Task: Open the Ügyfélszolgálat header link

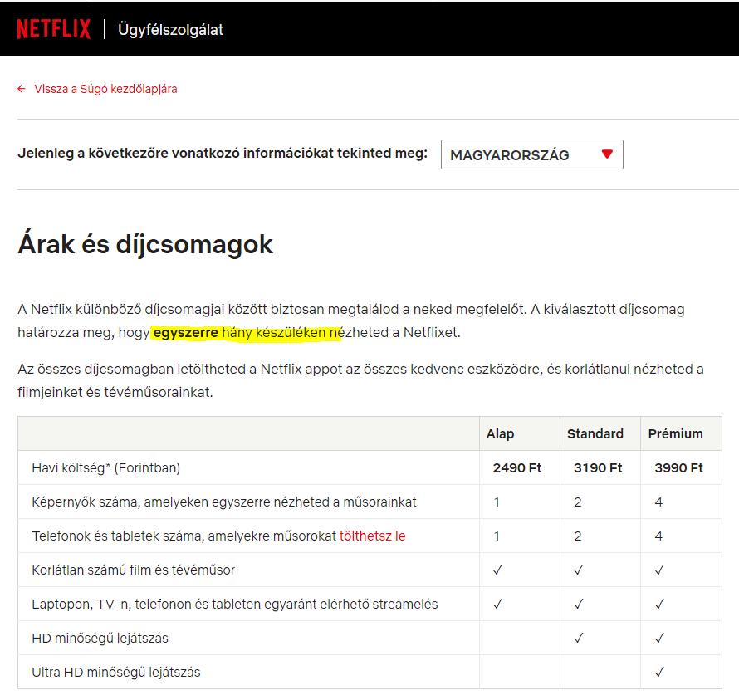Action: 170,30
